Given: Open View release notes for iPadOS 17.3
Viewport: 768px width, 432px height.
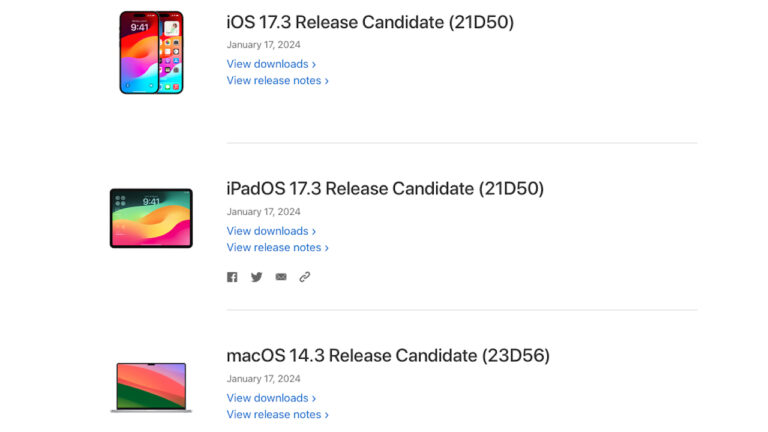Looking at the screenshot, I should [277, 248].
